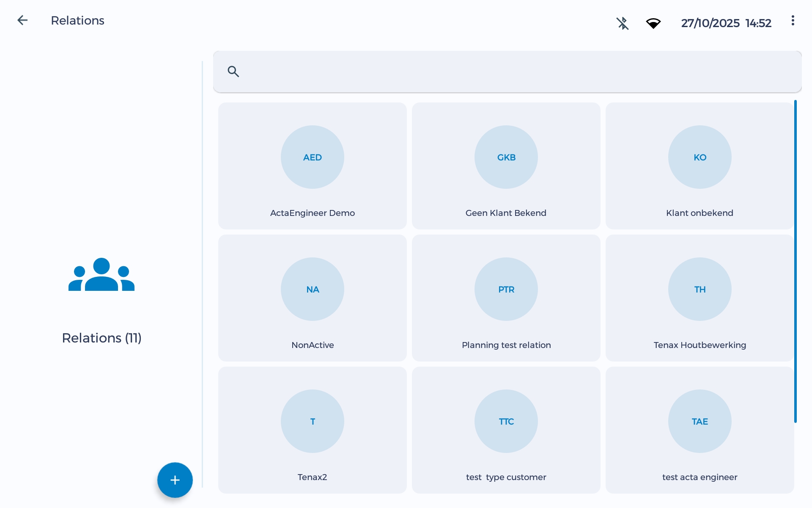
Task: Click the Relations group people icon
Action: [101, 275]
